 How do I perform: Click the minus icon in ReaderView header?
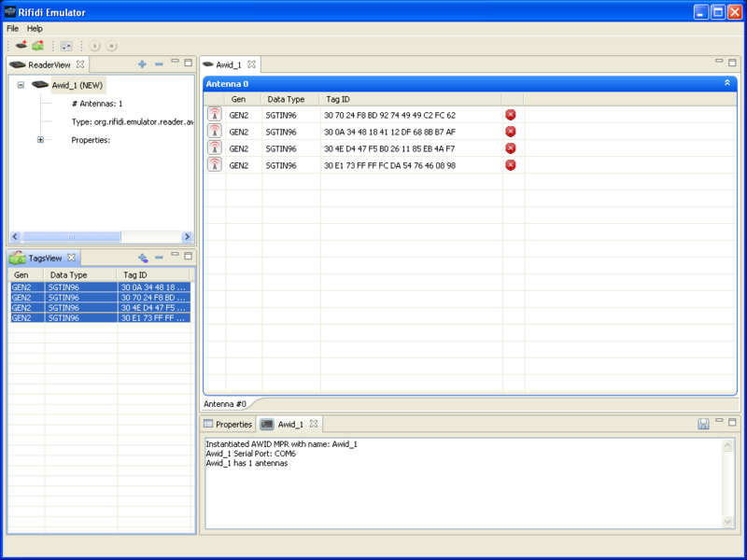159,63
